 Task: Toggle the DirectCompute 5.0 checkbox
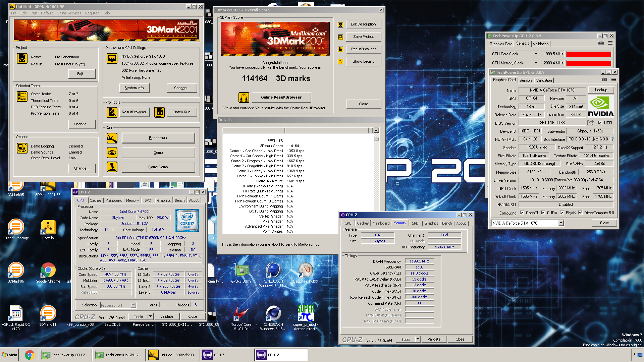(580, 213)
